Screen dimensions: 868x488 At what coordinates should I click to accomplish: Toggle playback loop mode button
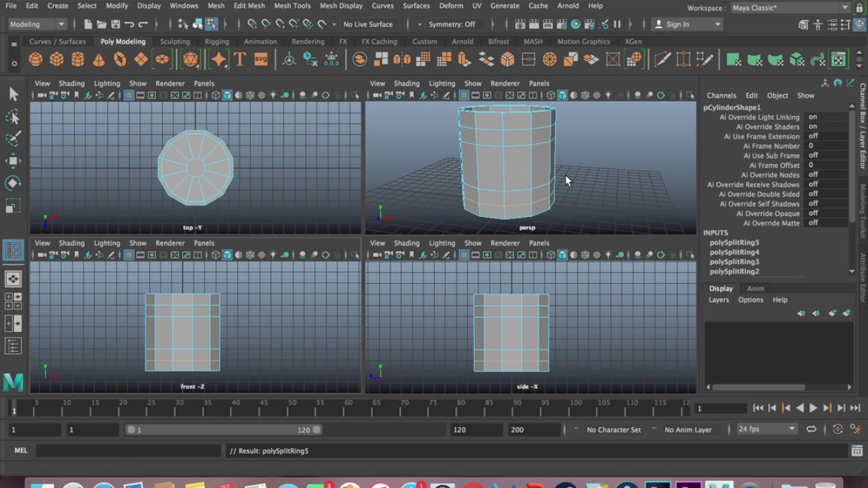pyautogui.click(x=811, y=429)
